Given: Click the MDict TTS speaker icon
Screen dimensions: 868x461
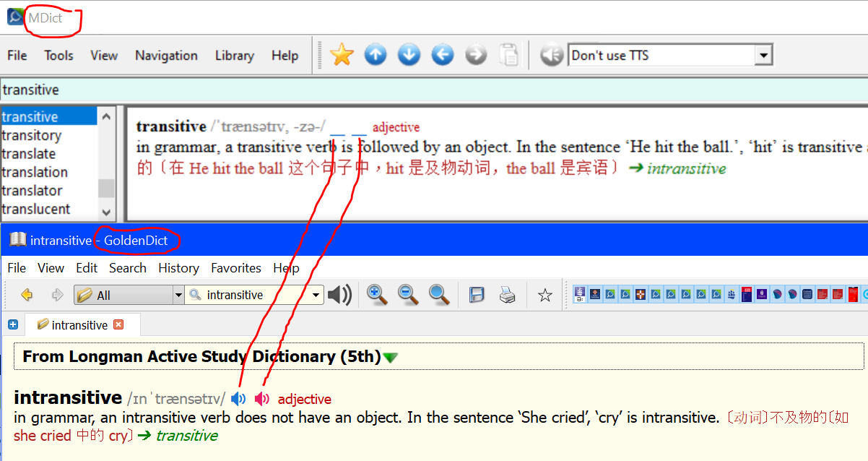Looking at the screenshot, I should coord(551,55).
